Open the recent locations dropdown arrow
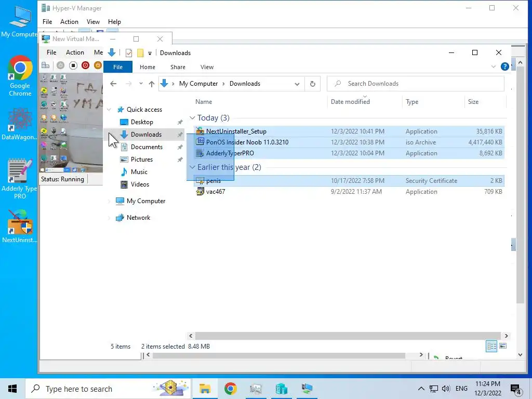Viewport: 532px width, 399px height. point(141,84)
